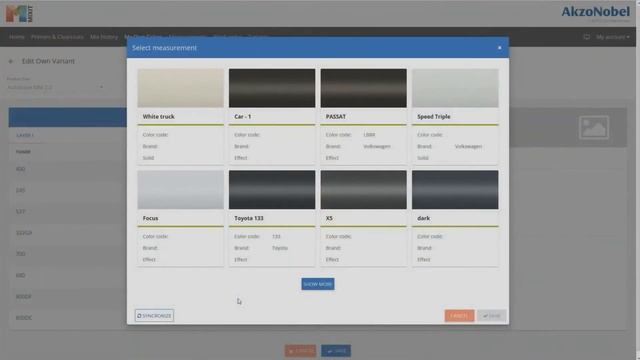Open the Mix history menu
Screen dimensions: 640x360
pos(104,37)
